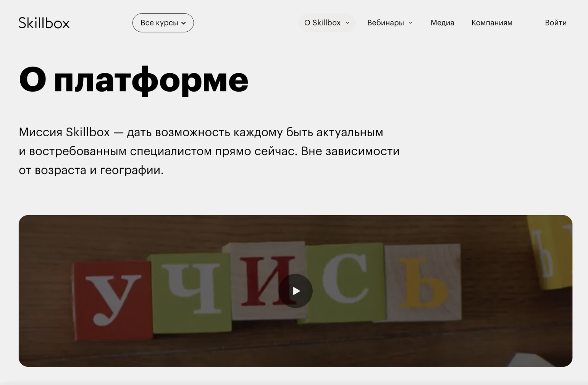
Task: Click the Skillbox logo
Action: (44, 23)
